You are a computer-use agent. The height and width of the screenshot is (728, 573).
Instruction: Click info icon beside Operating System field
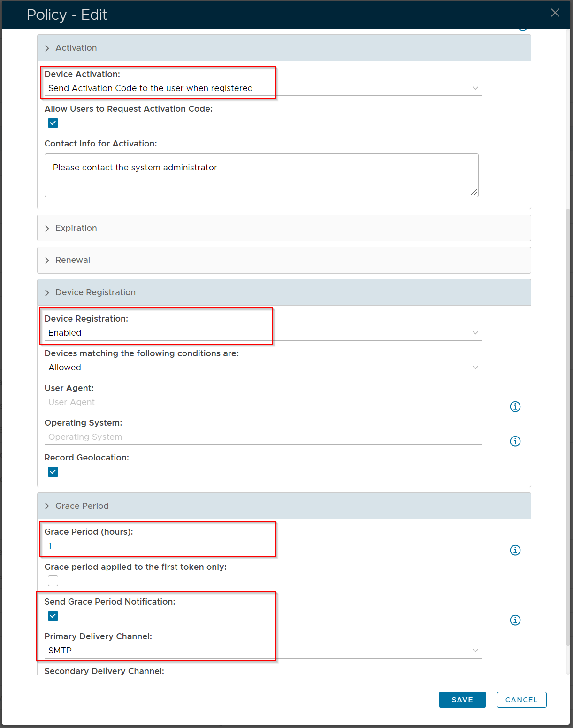(515, 441)
